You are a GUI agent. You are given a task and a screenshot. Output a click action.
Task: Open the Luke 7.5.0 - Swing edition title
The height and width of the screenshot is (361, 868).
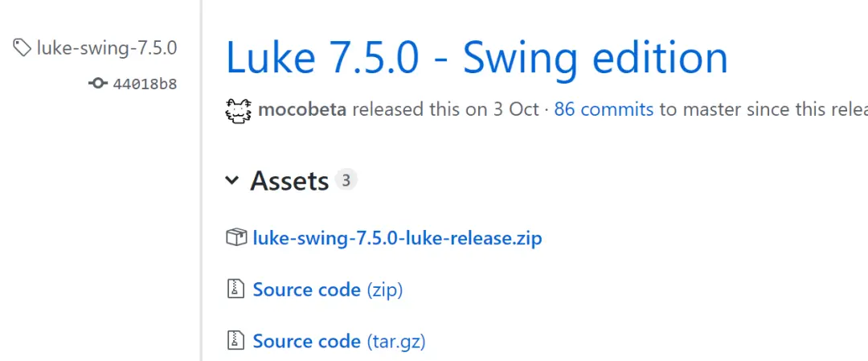tap(477, 58)
